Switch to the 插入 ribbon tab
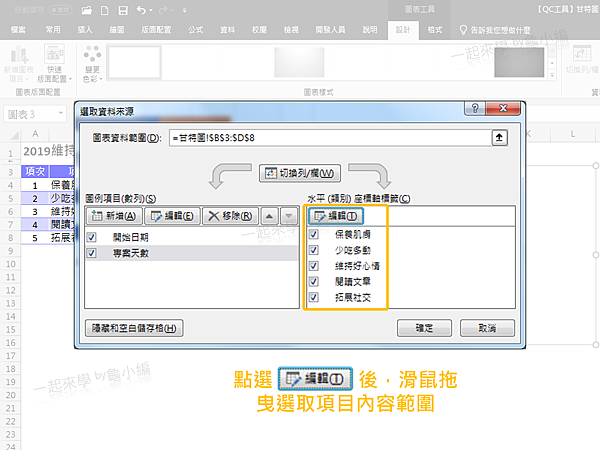 [85, 30]
